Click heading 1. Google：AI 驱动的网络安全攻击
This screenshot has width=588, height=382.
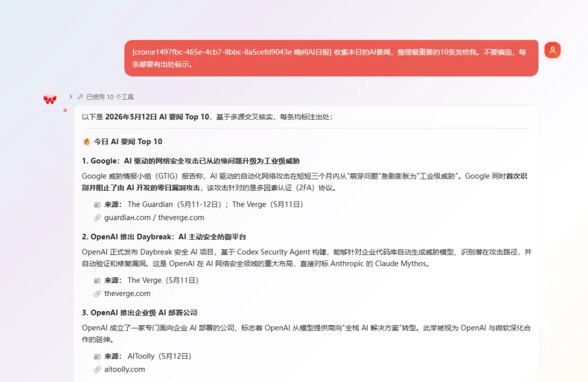(191, 161)
